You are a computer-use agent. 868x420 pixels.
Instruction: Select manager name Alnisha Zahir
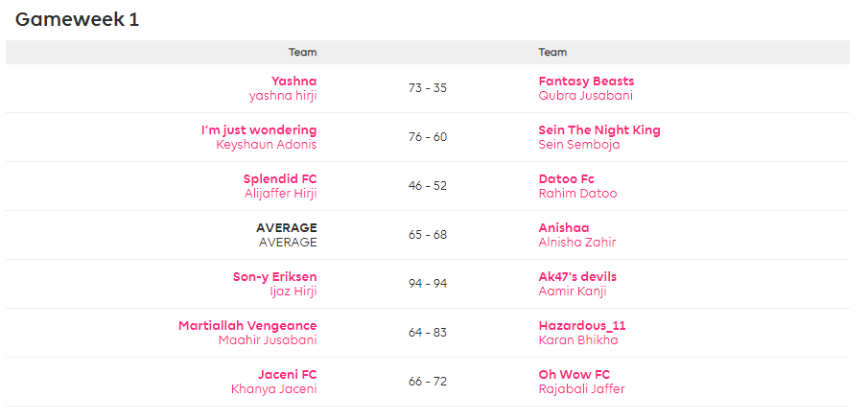tap(577, 243)
